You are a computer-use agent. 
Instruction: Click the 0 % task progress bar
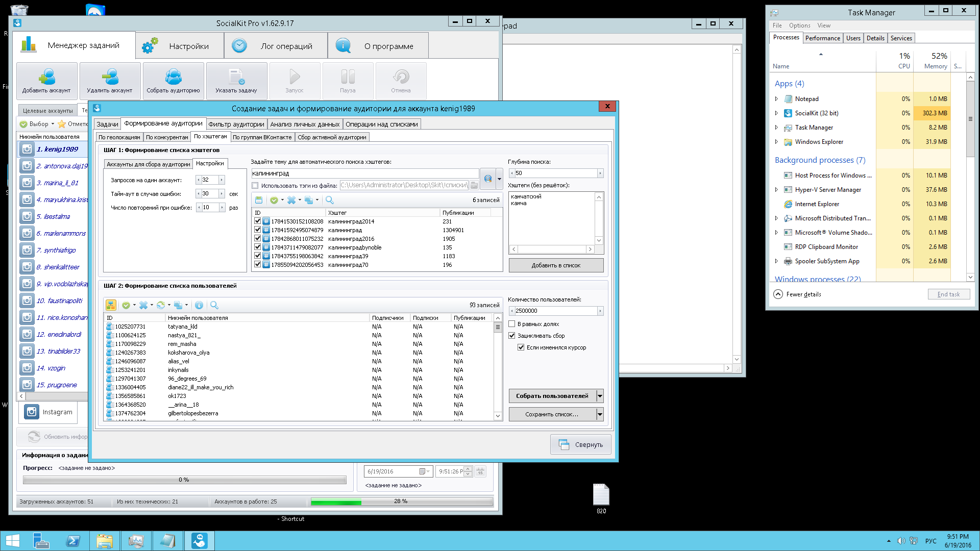point(184,480)
